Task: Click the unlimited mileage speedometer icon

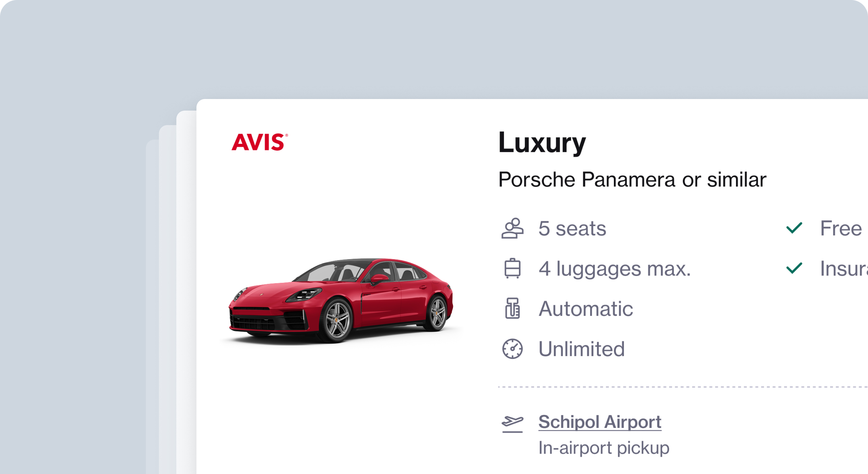Action: click(x=512, y=349)
